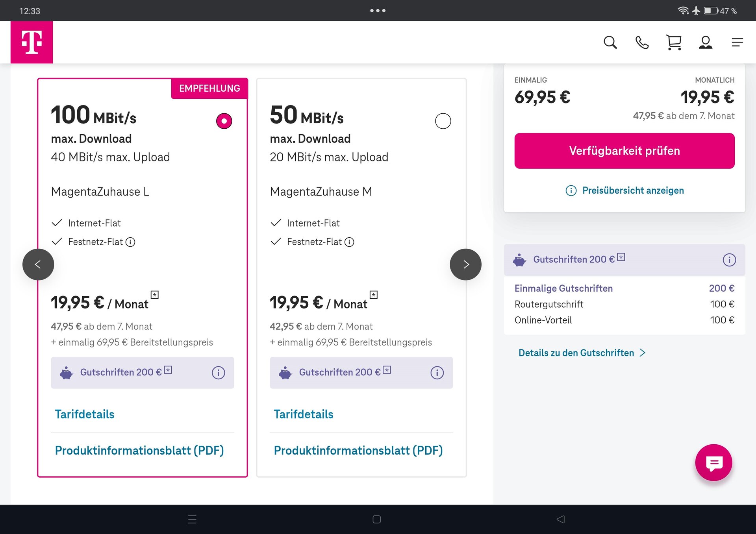Open the hamburger menu icon

click(x=737, y=42)
